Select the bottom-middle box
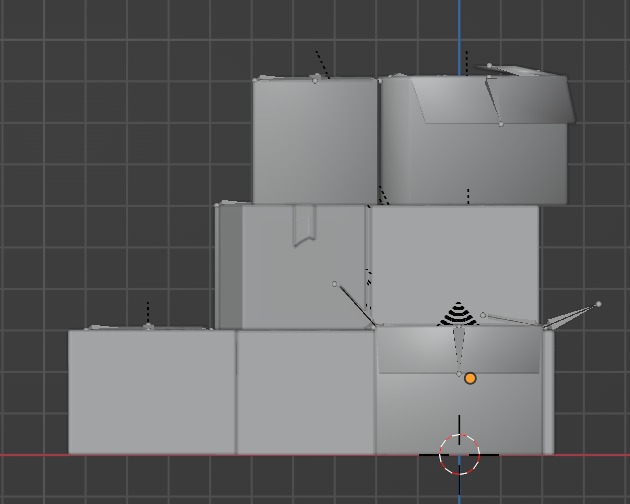The height and width of the screenshot is (504, 630). pyautogui.click(x=305, y=392)
